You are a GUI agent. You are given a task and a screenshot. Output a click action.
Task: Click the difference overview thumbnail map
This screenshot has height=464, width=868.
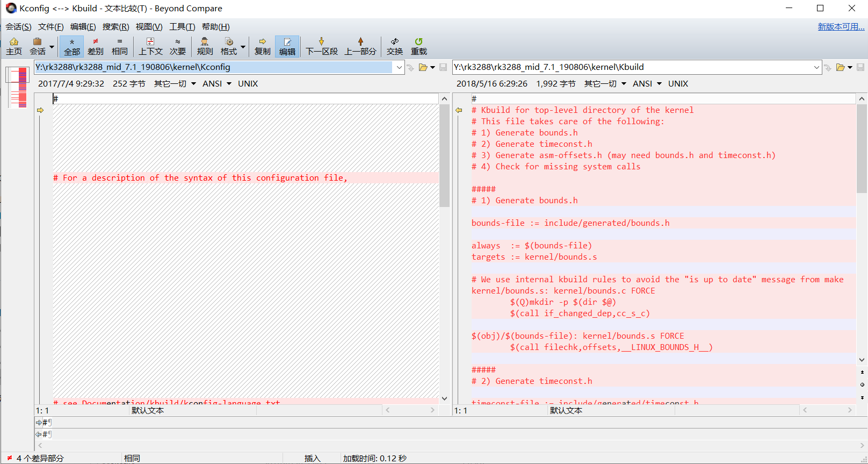pyautogui.click(x=18, y=87)
